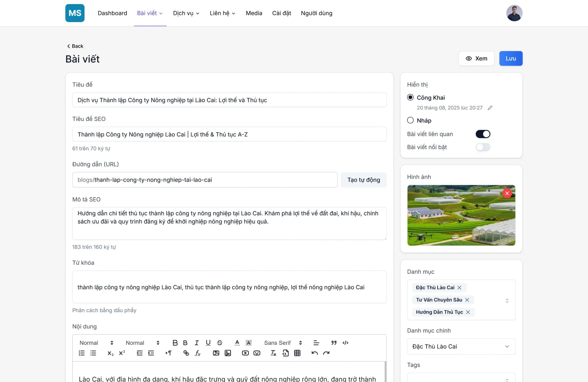Toggle bold formatting in the editor

[x=175, y=343]
